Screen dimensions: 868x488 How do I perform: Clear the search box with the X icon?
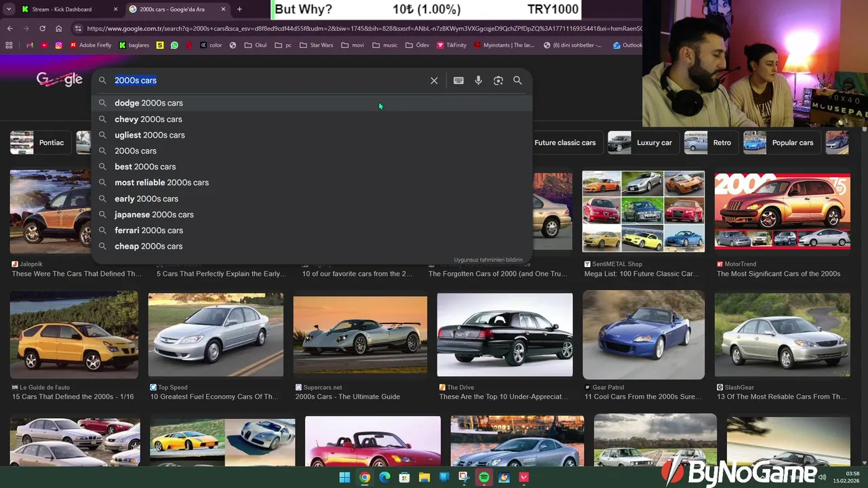(434, 81)
